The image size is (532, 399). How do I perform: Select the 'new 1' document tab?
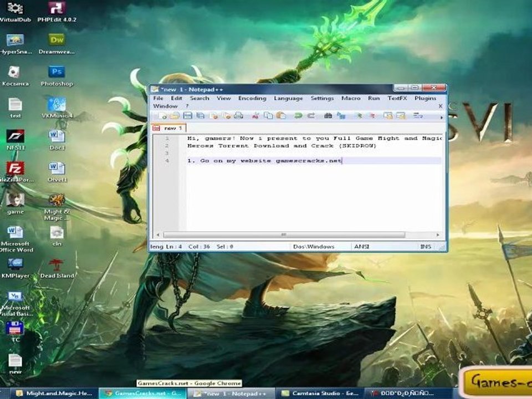tap(168, 128)
